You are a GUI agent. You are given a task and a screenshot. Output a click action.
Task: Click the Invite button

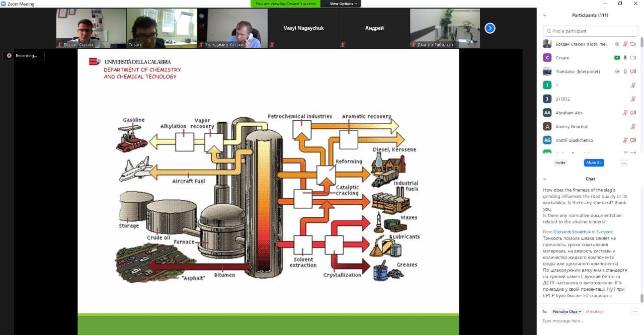[x=560, y=163]
